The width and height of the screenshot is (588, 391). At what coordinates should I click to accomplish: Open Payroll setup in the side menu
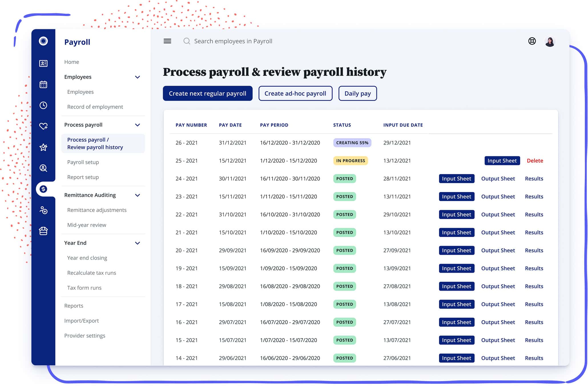[x=83, y=162]
